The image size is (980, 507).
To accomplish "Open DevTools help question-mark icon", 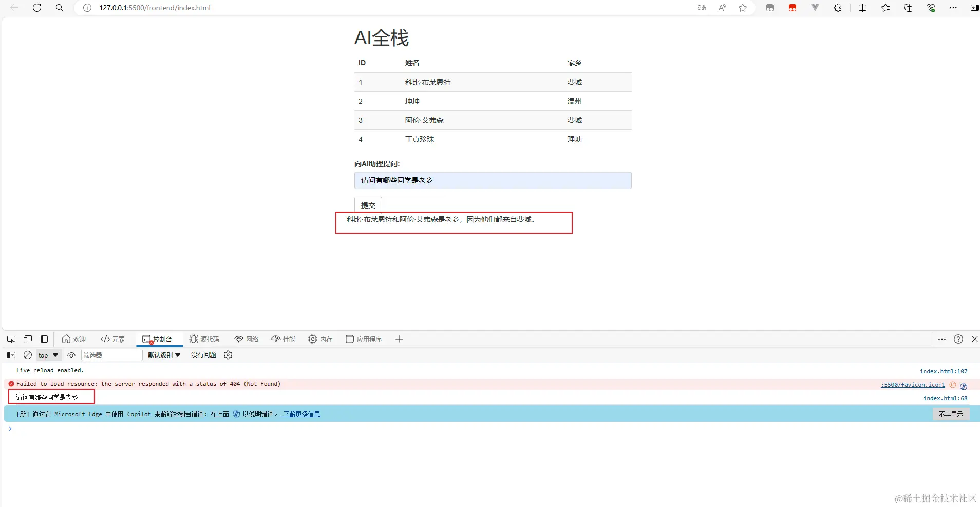I will (x=958, y=339).
